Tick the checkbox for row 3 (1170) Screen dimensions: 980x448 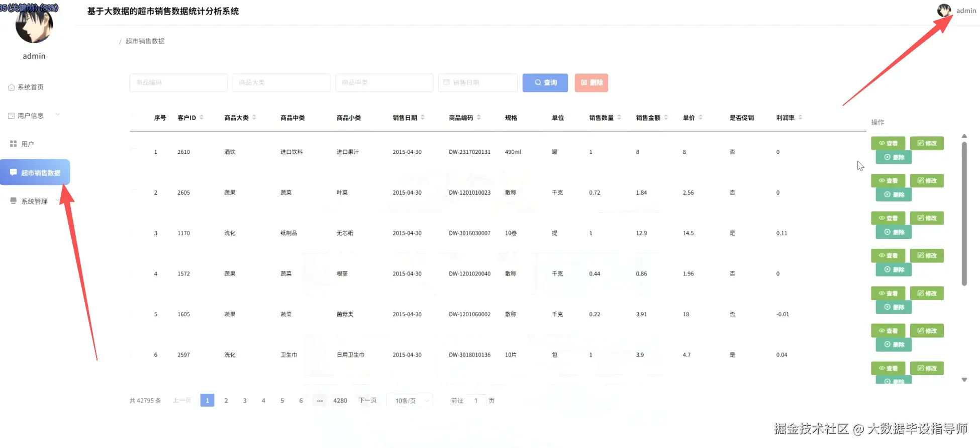[134, 232]
